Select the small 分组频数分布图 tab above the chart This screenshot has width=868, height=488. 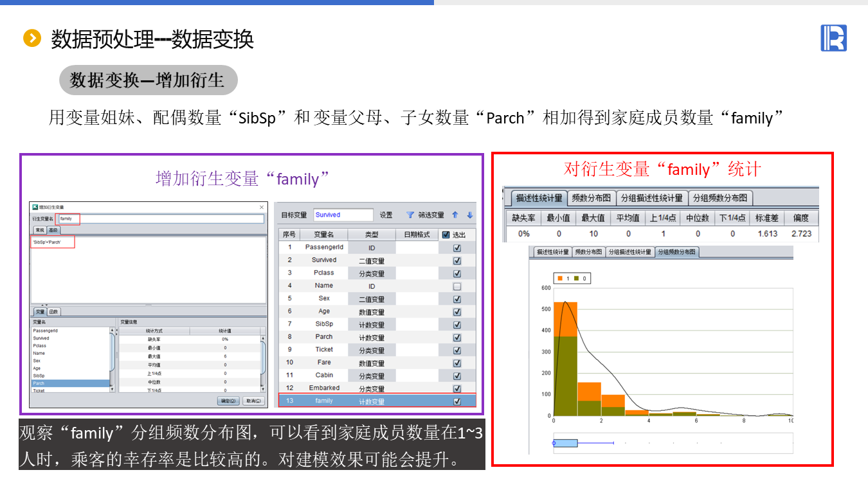[676, 252]
